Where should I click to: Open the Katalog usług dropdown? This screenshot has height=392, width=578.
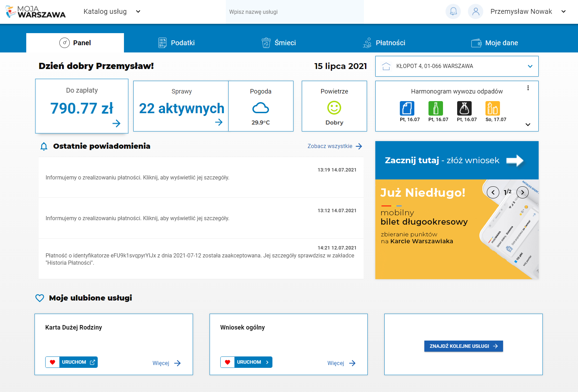click(x=112, y=11)
